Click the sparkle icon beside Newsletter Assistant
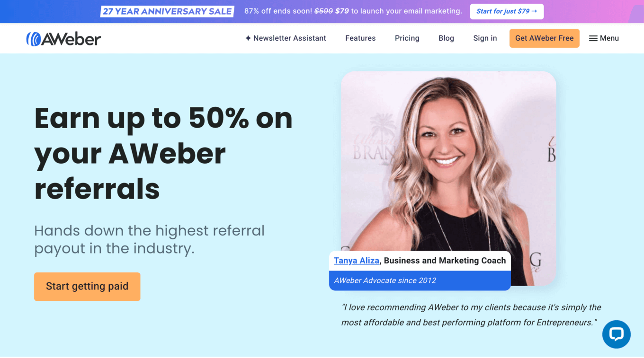The image size is (644, 358). 248,38
